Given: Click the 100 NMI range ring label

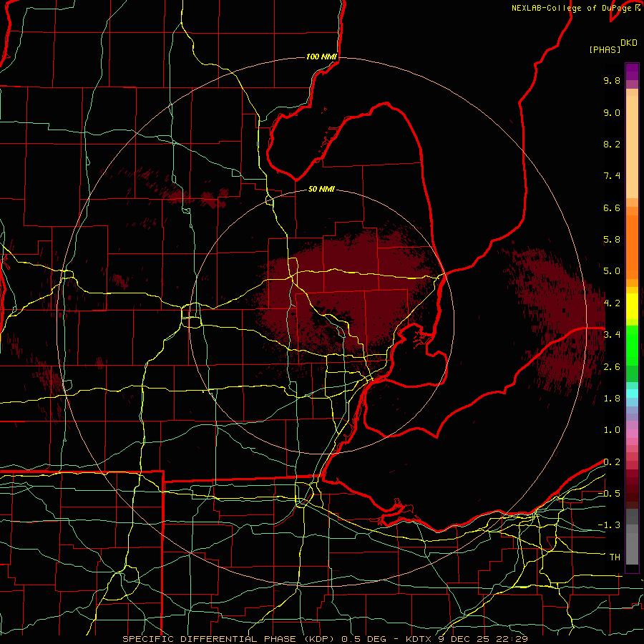Looking at the screenshot, I should [321, 57].
